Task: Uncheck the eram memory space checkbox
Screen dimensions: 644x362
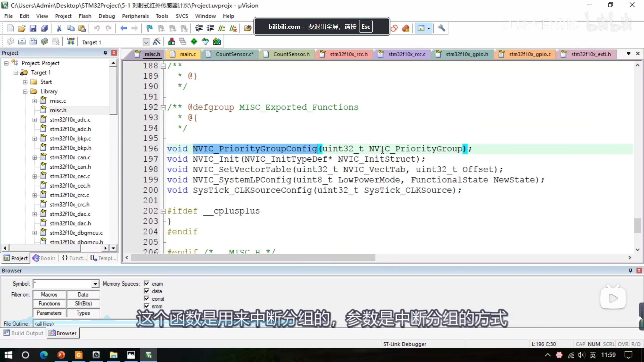Action: coord(147,283)
